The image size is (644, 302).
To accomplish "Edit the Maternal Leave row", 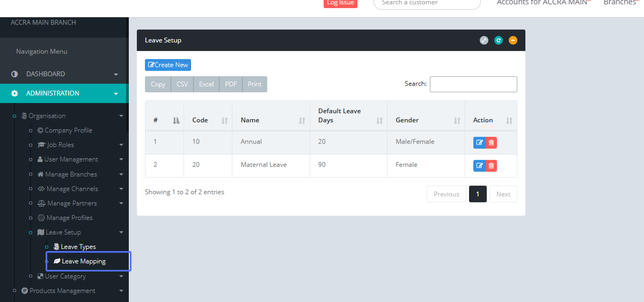I will 479,166.
